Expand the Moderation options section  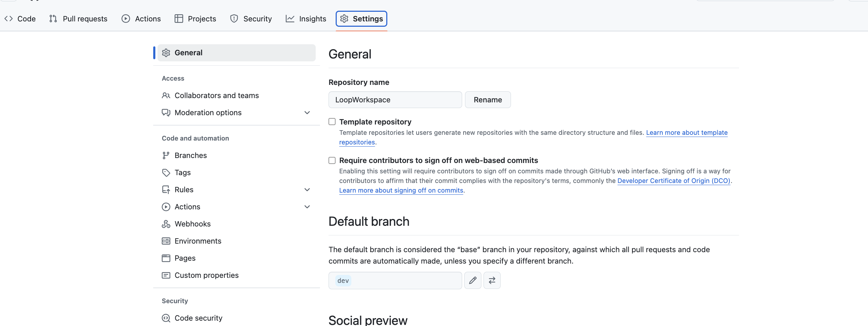click(307, 113)
